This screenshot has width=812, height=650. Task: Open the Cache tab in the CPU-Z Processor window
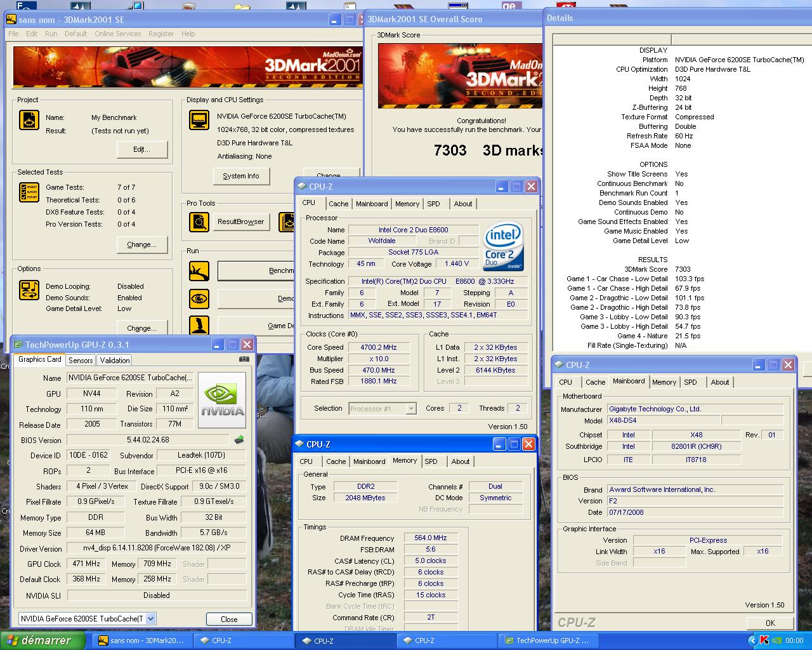click(338, 204)
